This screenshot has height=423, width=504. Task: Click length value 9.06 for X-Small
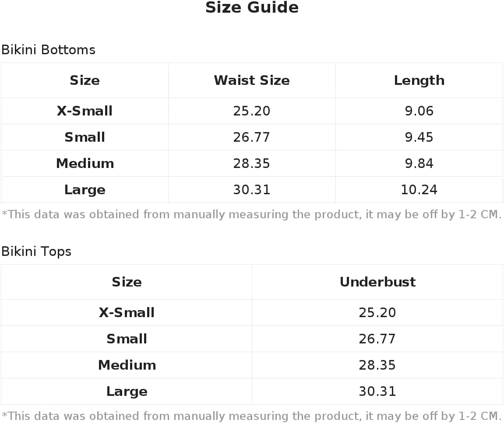pos(419,111)
